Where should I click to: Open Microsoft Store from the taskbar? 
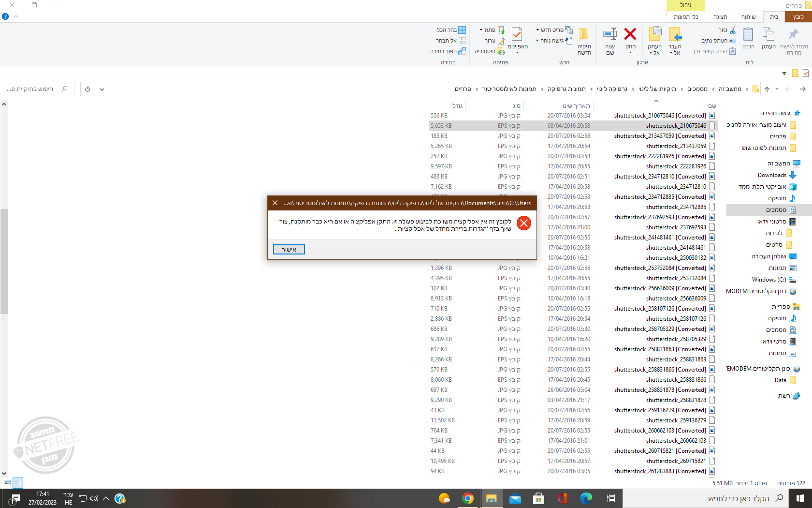tap(539, 498)
